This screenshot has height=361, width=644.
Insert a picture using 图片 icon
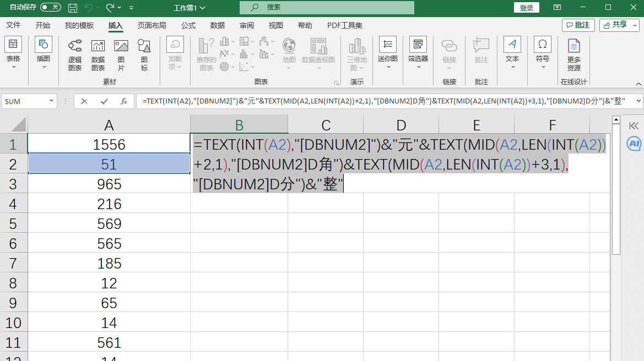click(121, 55)
